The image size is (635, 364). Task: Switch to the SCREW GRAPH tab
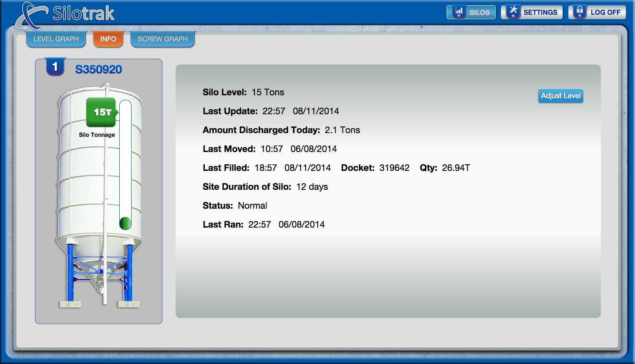(162, 39)
